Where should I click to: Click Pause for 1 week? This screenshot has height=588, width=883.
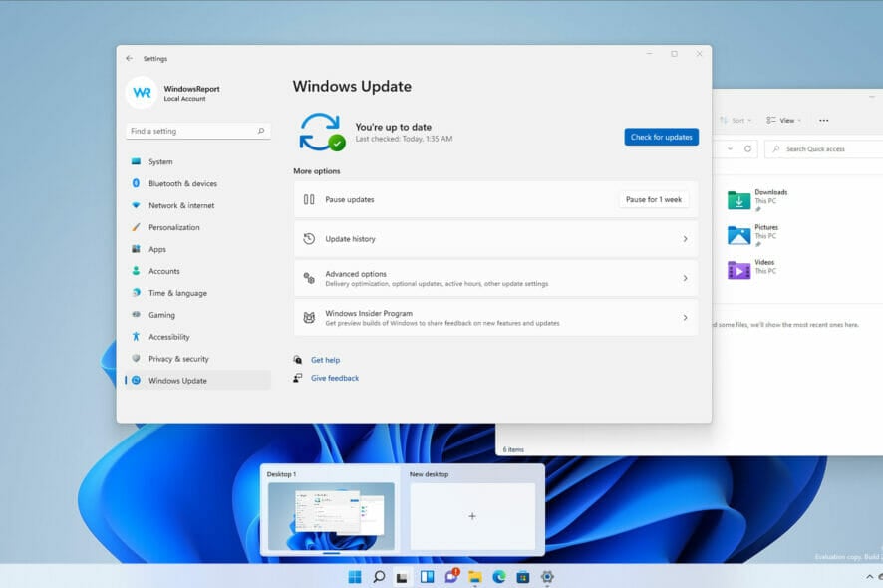654,199
